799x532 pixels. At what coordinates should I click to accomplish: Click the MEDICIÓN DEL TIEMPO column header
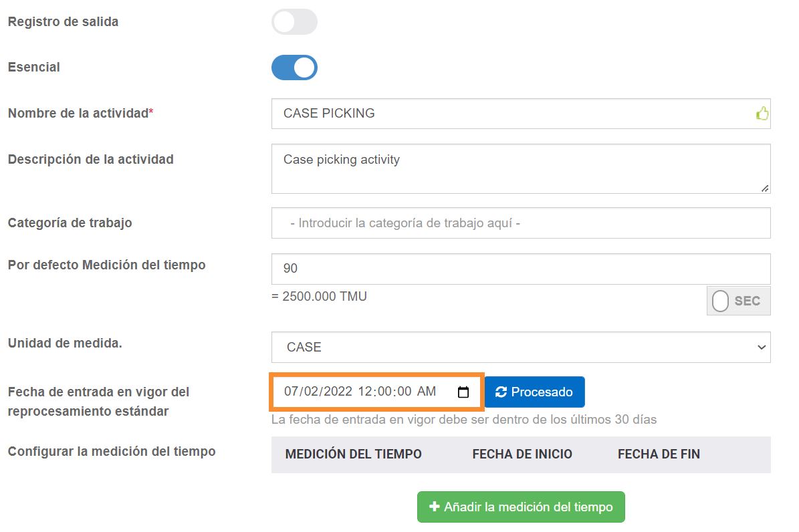[353, 454]
